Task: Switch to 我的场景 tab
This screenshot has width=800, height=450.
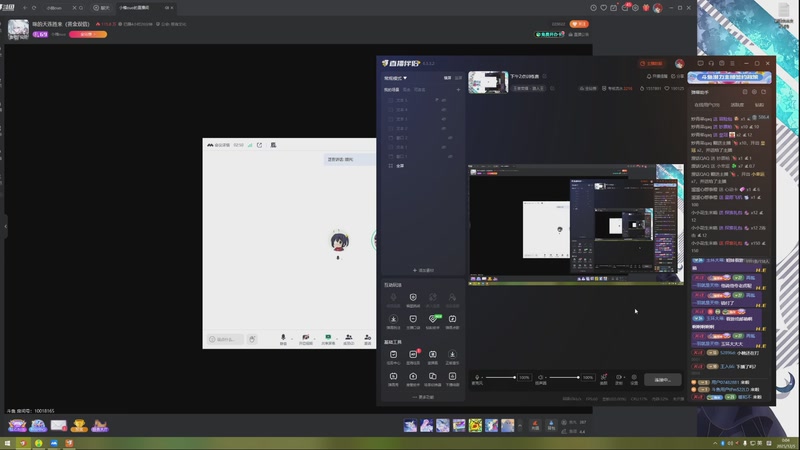Action: pos(391,90)
